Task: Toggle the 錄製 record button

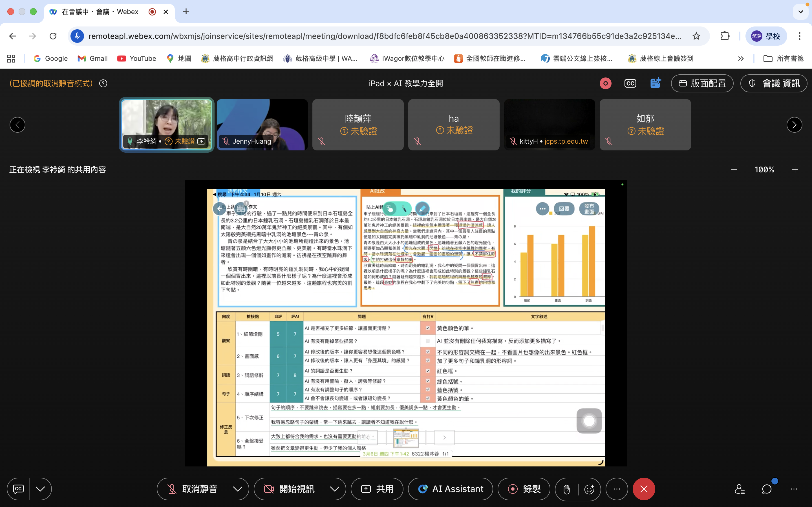Action: [524, 489]
